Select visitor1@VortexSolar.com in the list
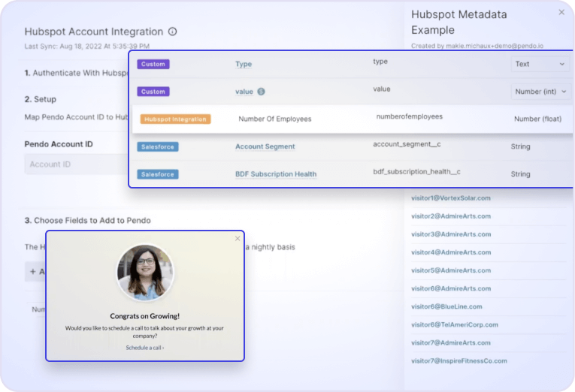Screen dimensions: 575x392 point(451,198)
